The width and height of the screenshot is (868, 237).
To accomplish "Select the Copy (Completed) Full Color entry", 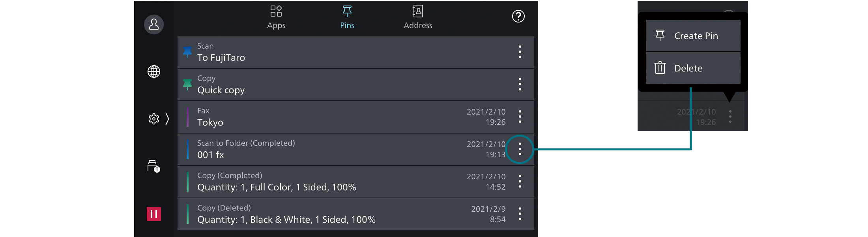I will coord(316,182).
